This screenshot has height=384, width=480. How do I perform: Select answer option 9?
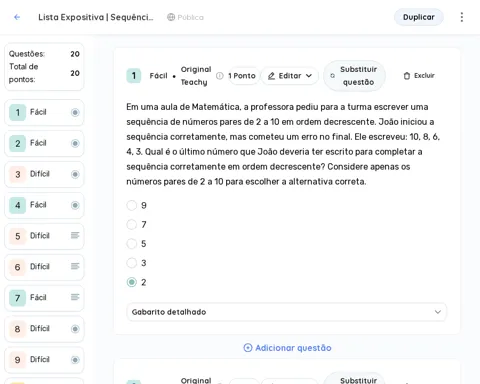[x=132, y=205]
